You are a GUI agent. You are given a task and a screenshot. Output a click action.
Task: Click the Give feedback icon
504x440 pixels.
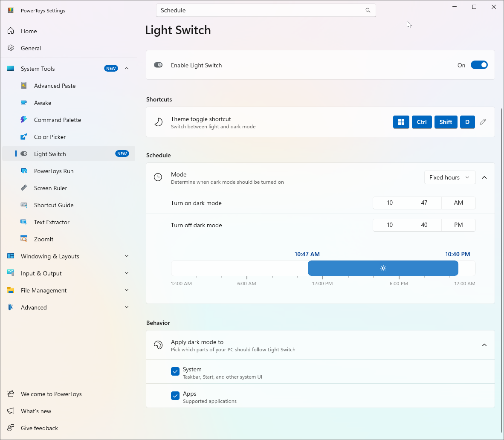click(x=11, y=428)
